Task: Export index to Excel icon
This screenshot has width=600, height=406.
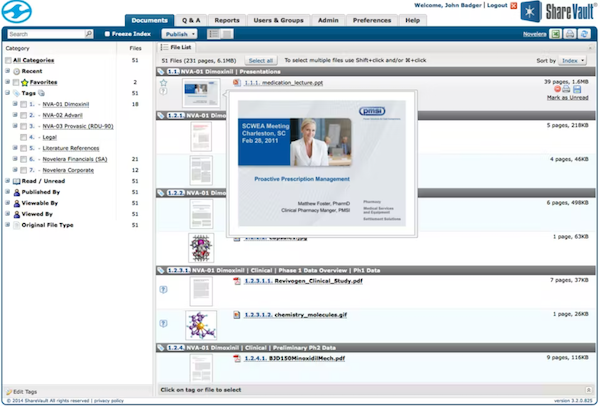Action: [x=556, y=34]
